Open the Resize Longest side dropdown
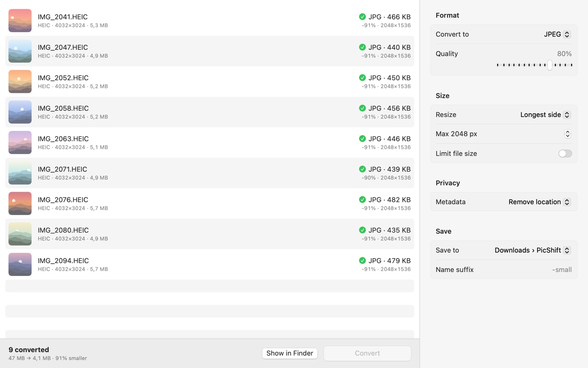588x368 pixels. click(545, 115)
